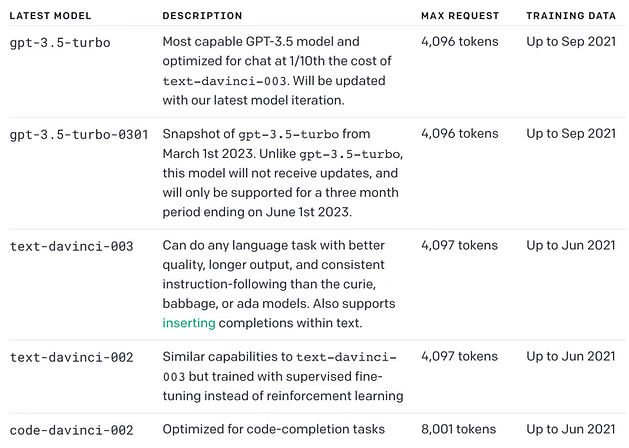Click max request value for text-davinci-002
The image size is (629, 448).
[x=459, y=356]
